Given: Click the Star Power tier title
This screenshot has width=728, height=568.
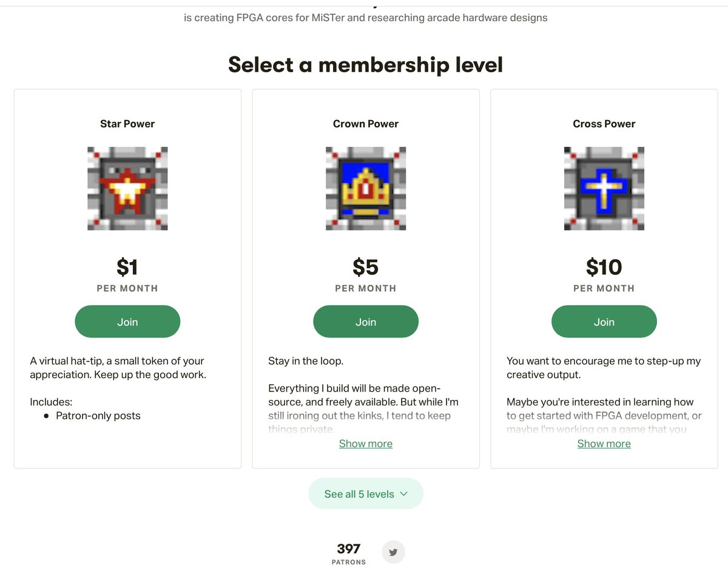Looking at the screenshot, I should coord(127,124).
